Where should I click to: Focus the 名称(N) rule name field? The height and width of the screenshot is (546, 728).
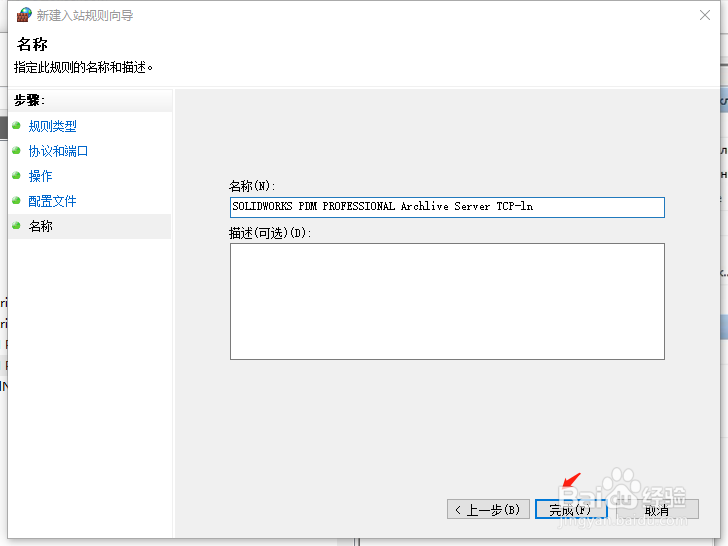pos(447,207)
